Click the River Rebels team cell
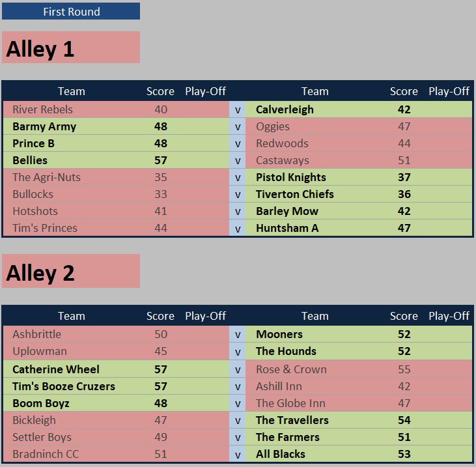 click(72, 109)
